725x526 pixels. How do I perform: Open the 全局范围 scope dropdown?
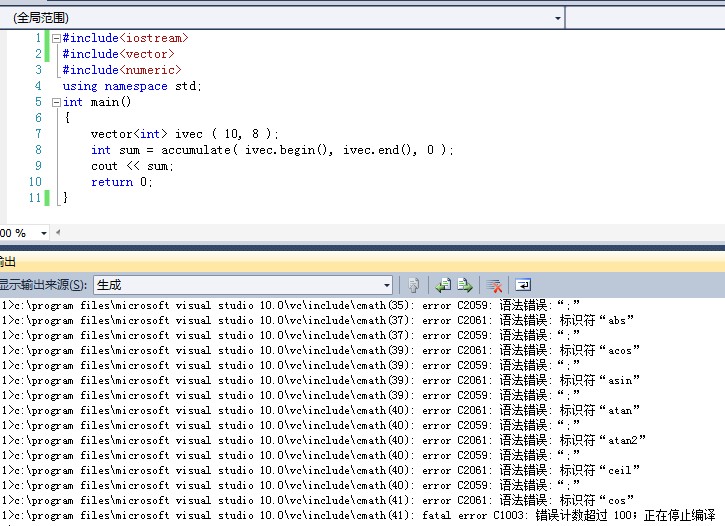coord(557,18)
